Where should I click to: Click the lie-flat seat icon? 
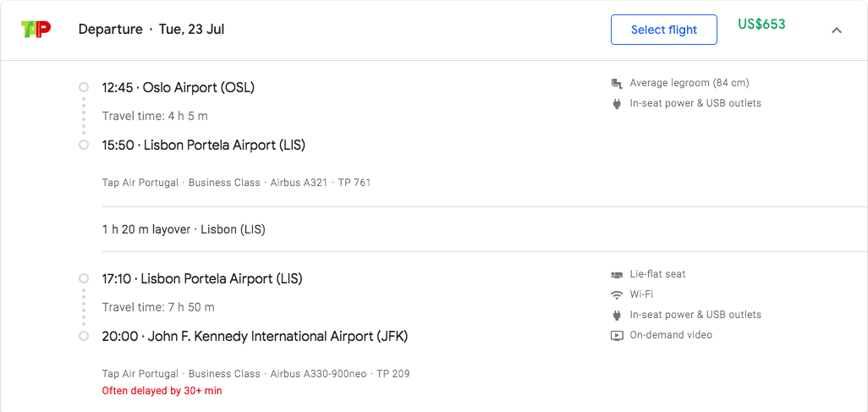pyautogui.click(x=617, y=274)
